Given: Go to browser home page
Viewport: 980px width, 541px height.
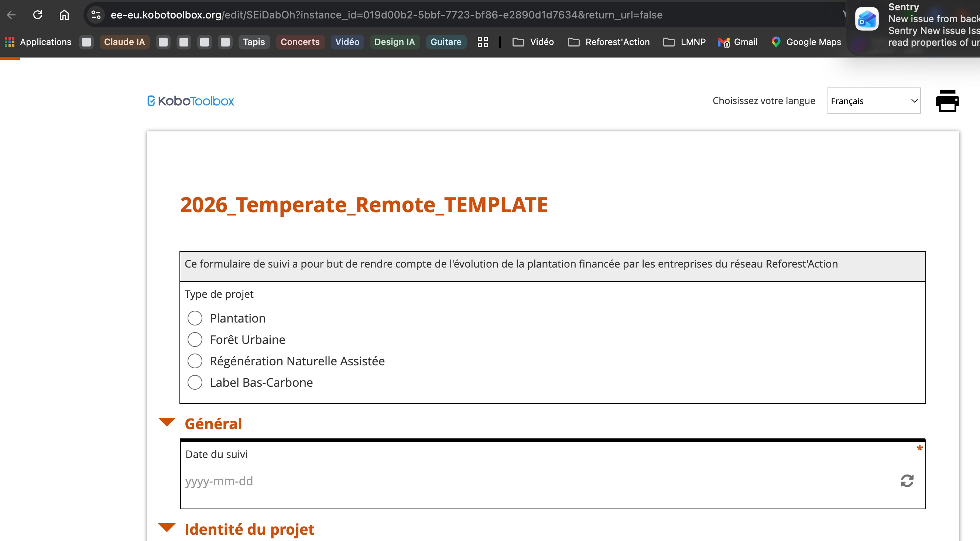Looking at the screenshot, I should 64,15.
